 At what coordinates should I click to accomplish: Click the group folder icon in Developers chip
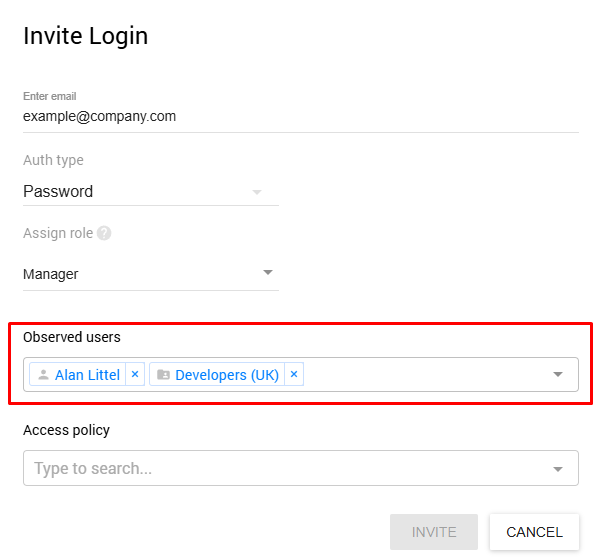[x=163, y=375]
